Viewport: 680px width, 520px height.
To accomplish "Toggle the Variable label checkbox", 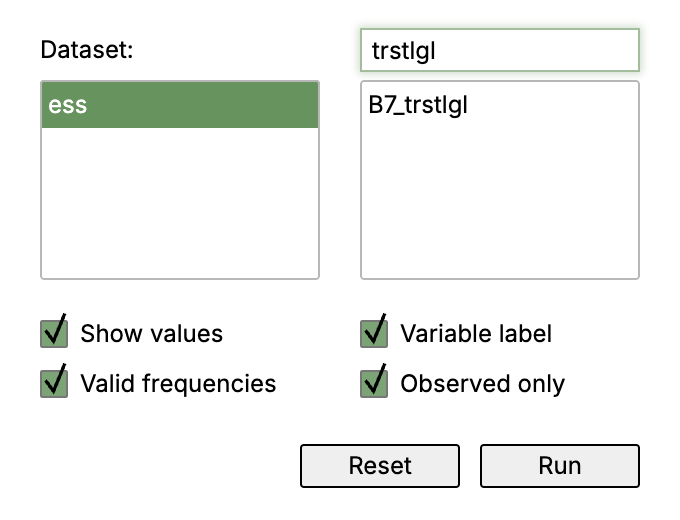I will 374,334.
